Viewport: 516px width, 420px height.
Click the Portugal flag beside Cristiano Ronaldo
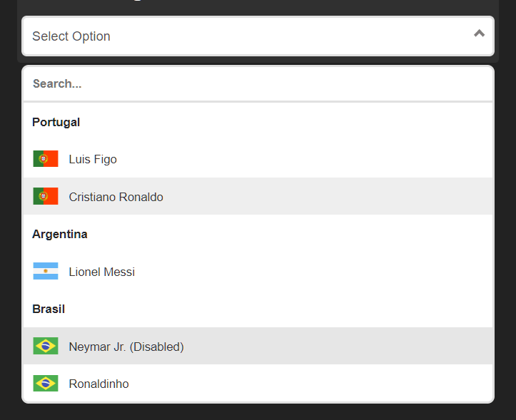tap(46, 196)
